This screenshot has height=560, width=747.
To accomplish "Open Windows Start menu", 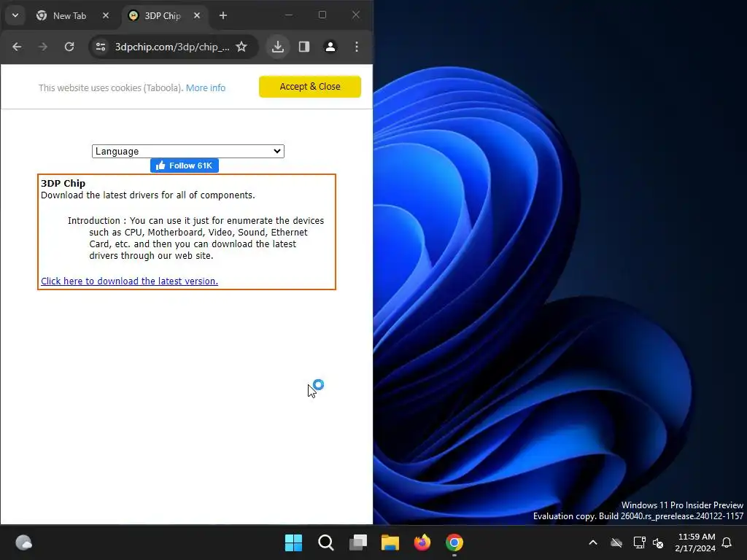I will (x=293, y=542).
